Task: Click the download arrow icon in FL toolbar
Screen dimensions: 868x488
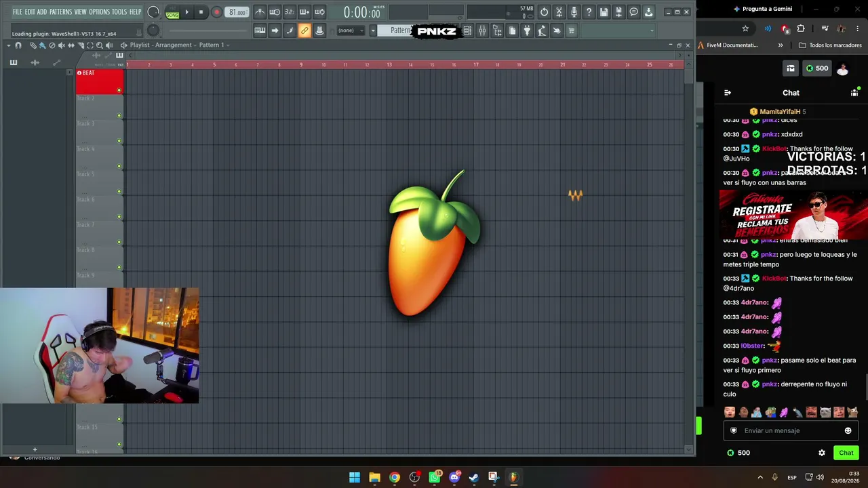Action: pos(648,12)
